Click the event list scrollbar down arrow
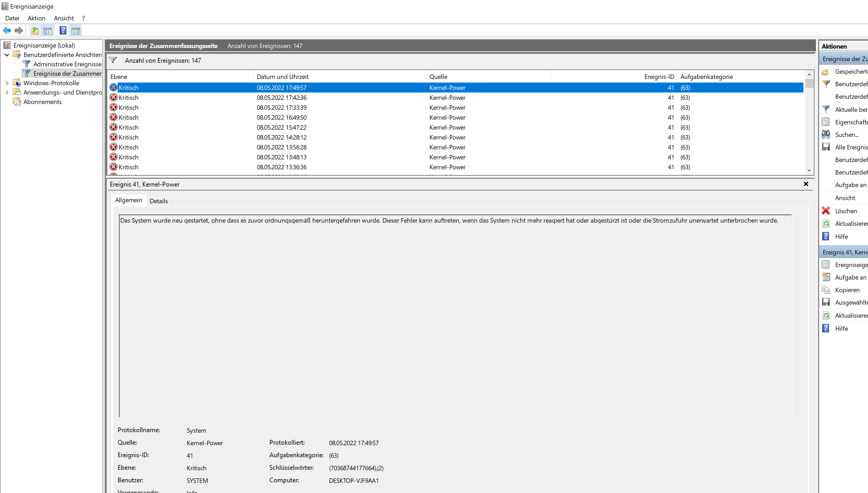The image size is (868, 493). [x=809, y=171]
